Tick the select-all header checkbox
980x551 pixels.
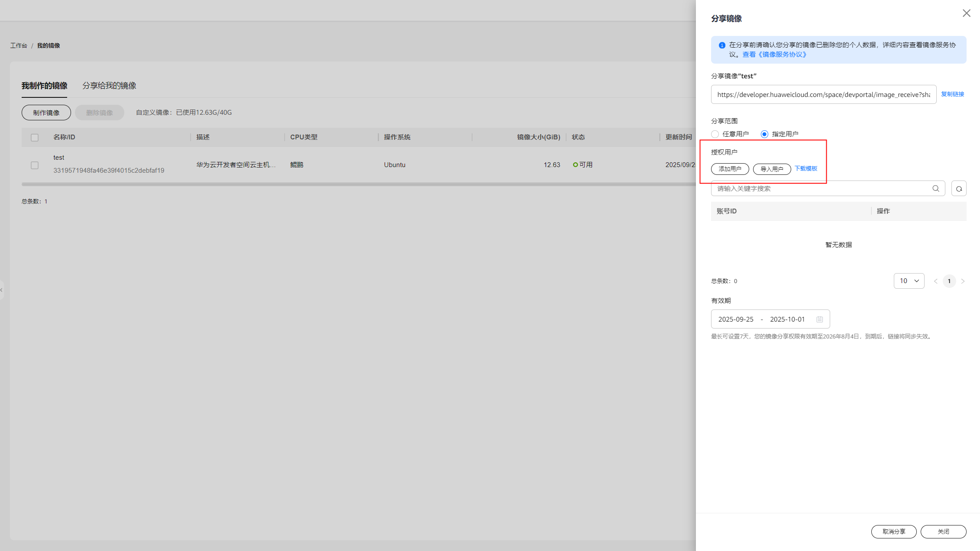click(x=35, y=138)
